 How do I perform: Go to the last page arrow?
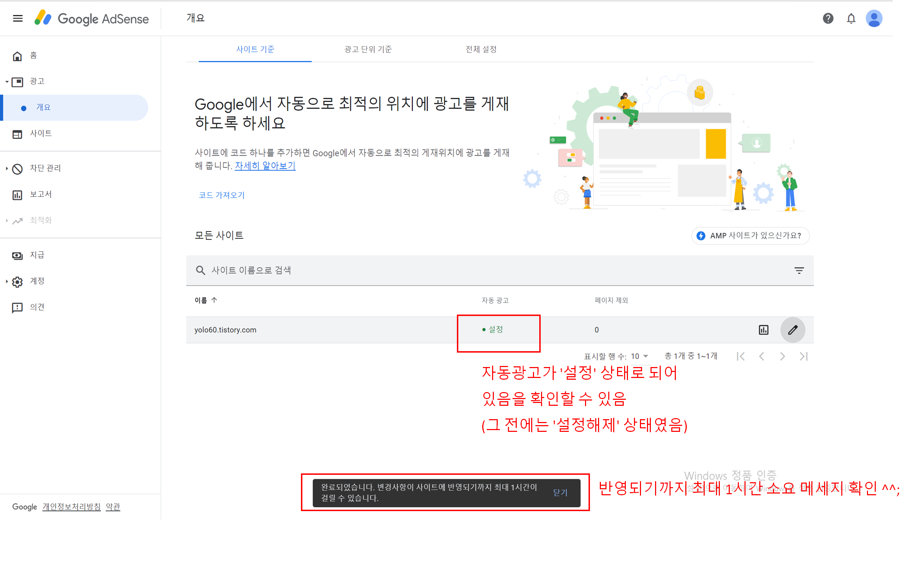pos(803,356)
